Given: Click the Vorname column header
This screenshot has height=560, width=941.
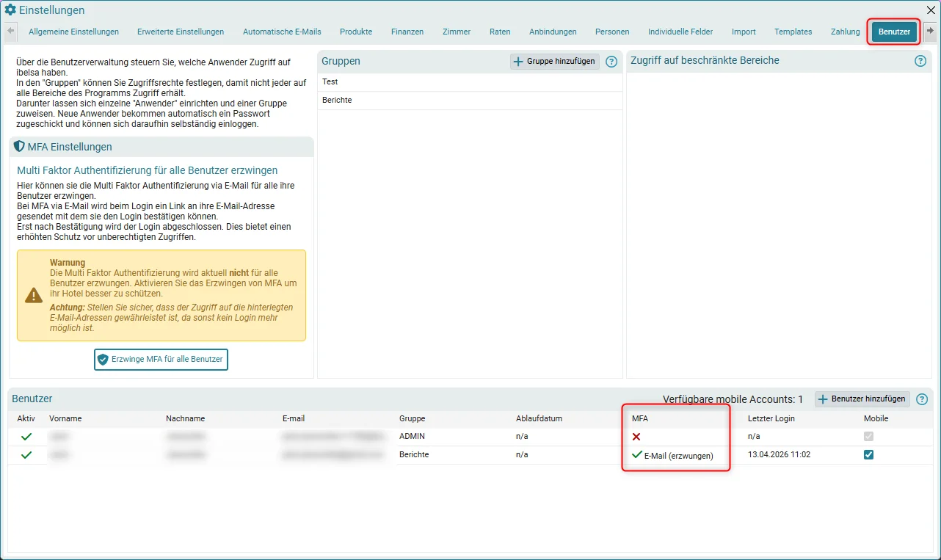Looking at the screenshot, I should [65, 419].
